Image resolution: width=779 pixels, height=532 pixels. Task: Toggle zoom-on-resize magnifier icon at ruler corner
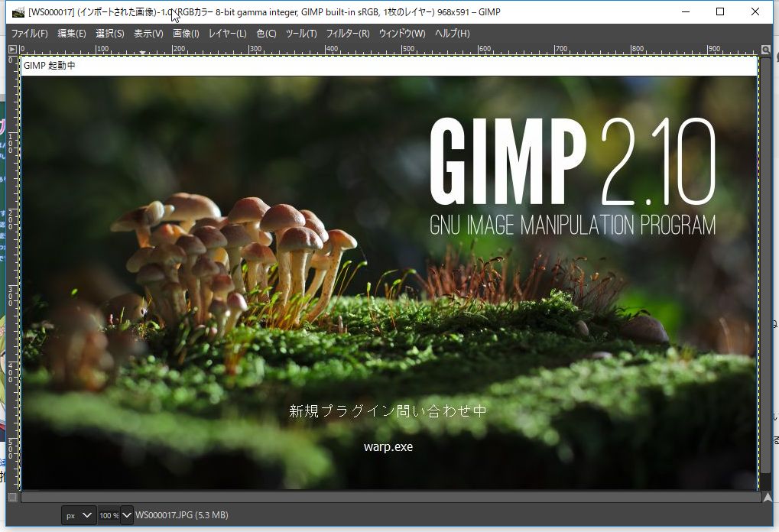(x=765, y=50)
